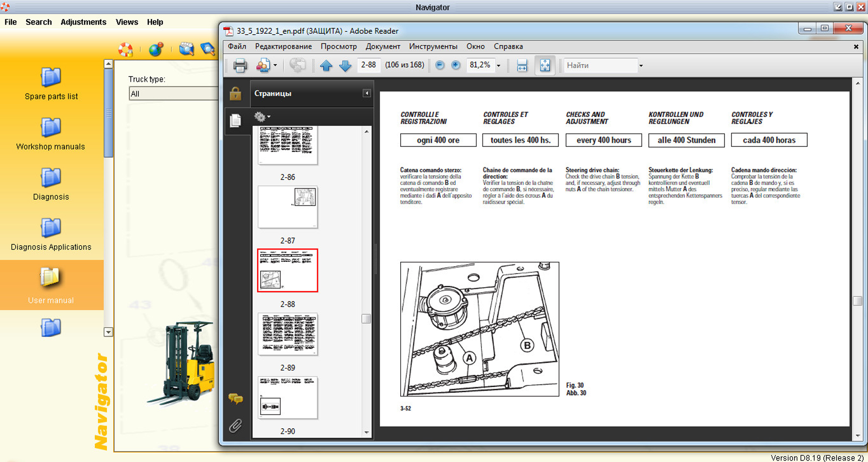Open the Find box dropdown arrow

coord(641,66)
